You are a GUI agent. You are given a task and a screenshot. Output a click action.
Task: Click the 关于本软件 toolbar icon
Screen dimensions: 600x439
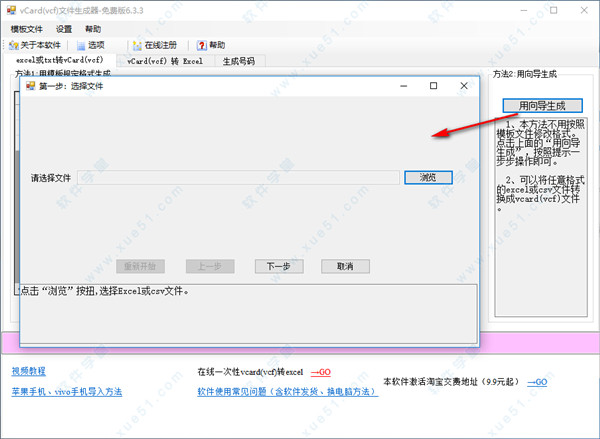pyautogui.click(x=13, y=45)
